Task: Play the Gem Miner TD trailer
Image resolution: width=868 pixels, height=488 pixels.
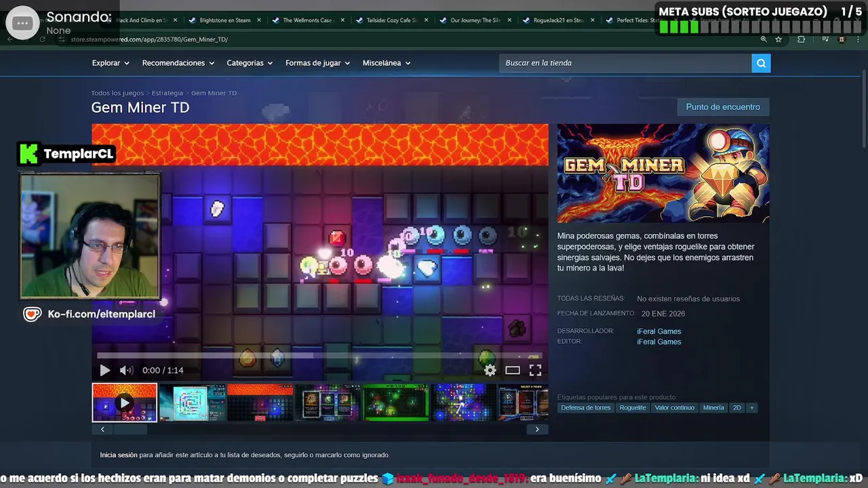Action: pyautogui.click(x=104, y=370)
